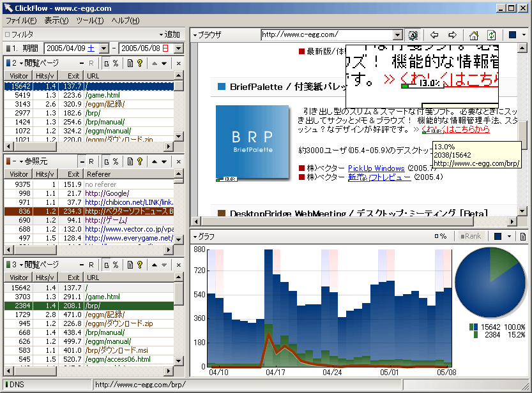Open the browser color swatch dropdown arrow
Screen dimensions: 532x393
524,35
